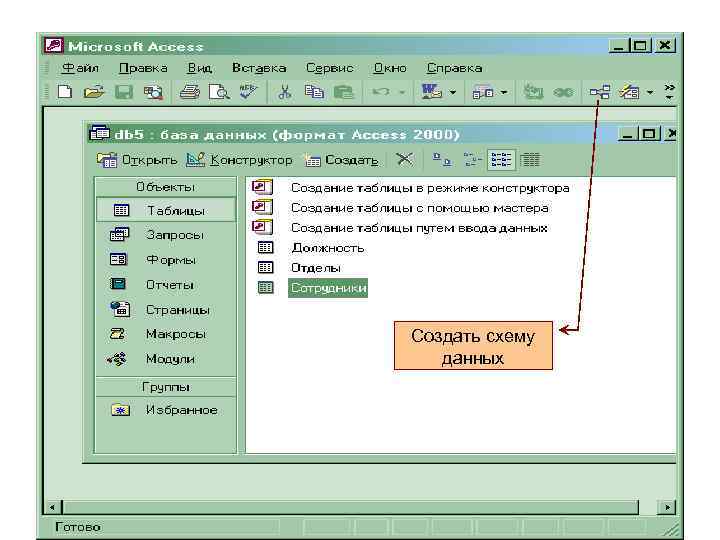720x540 pixels.
Task: Click the Analyze toolbar icon
Action: coord(483,93)
